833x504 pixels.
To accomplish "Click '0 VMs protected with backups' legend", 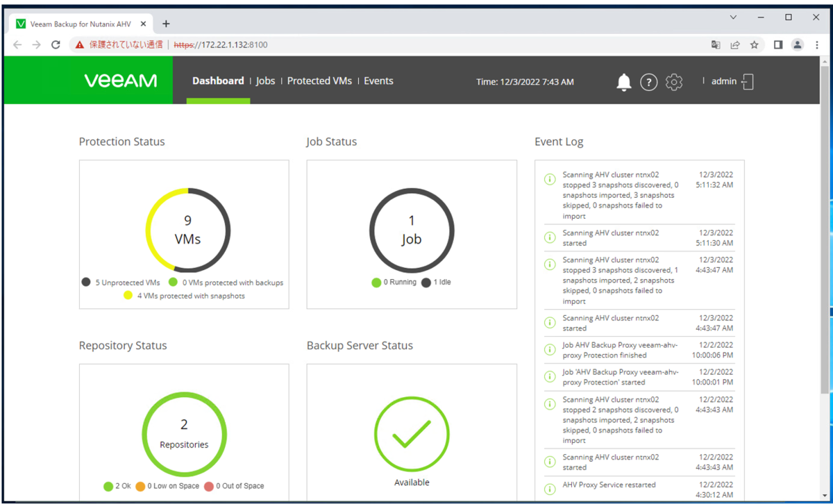I will (233, 283).
